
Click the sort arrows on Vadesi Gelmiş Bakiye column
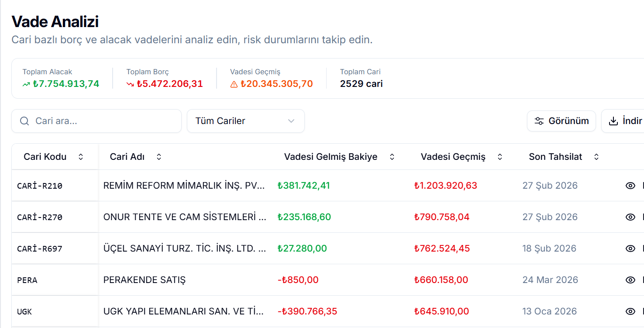[392, 156]
